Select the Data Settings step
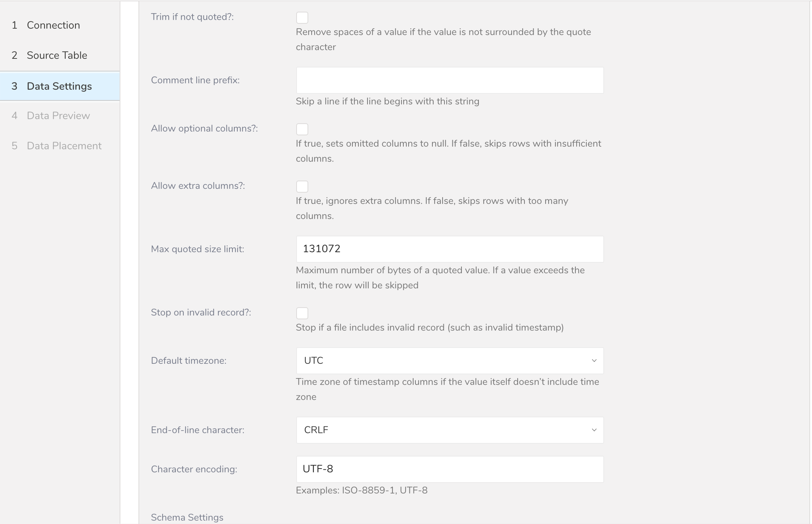The width and height of the screenshot is (812, 524). pos(59,86)
